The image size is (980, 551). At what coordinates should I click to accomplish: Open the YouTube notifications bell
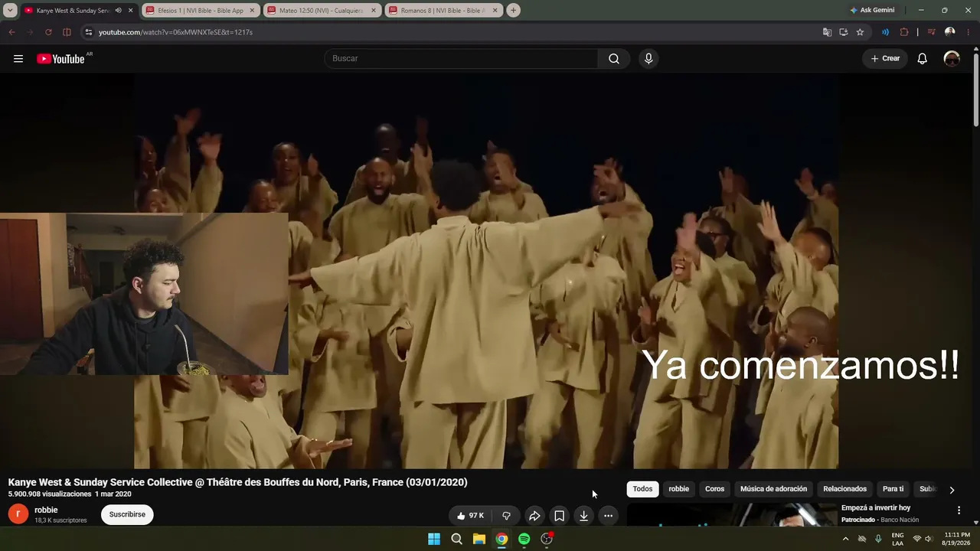(x=923, y=59)
